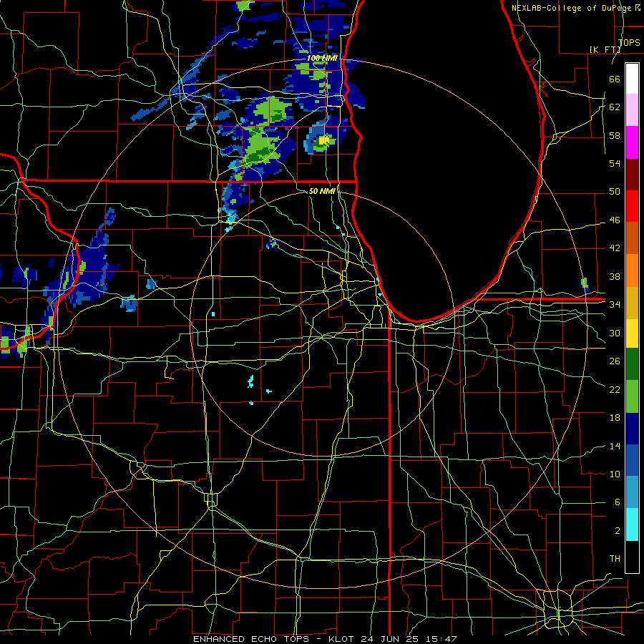
Task: Click the K FT units label
Action: click(x=605, y=49)
